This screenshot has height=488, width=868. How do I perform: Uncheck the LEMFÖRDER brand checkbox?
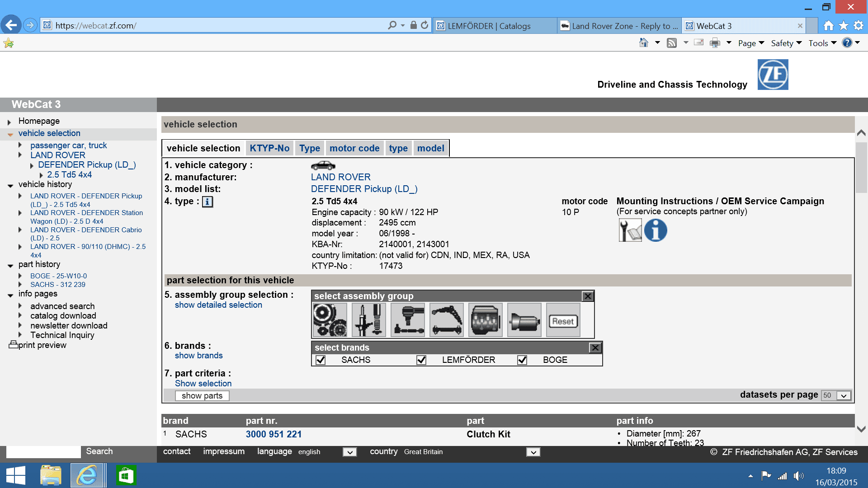421,360
